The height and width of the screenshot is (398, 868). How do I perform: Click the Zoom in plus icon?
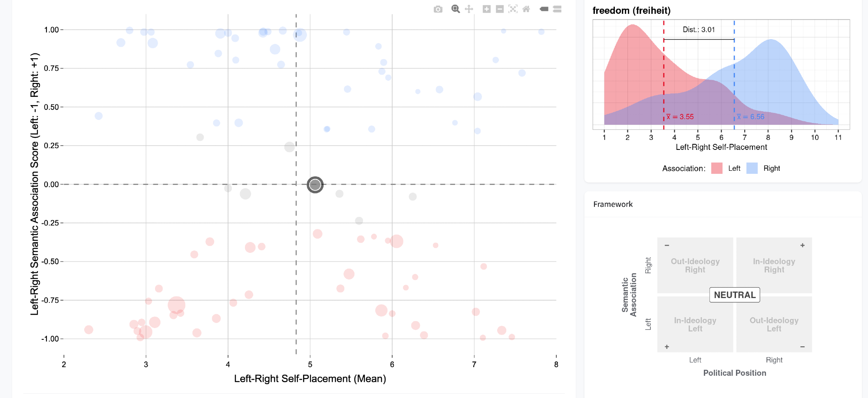pyautogui.click(x=487, y=9)
